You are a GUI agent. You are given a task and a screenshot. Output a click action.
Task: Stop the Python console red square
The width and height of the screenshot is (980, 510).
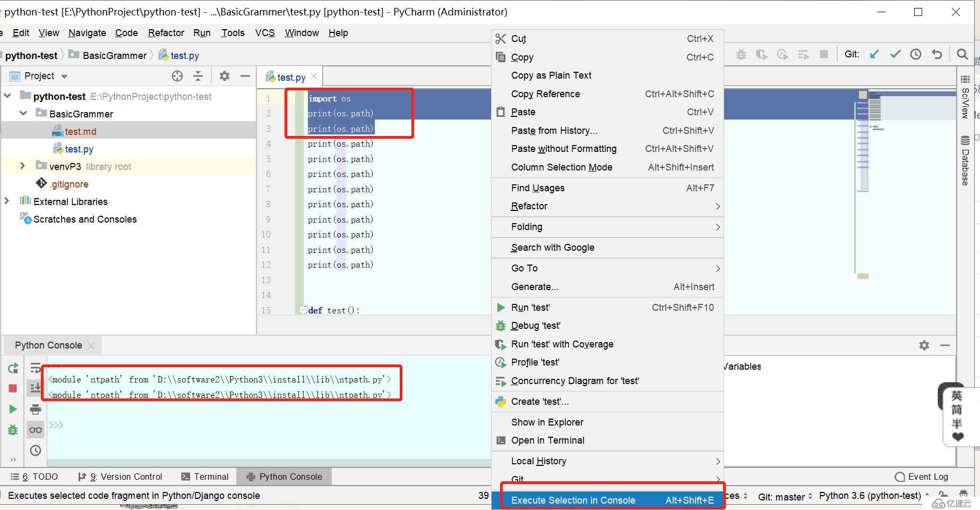click(x=13, y=388)
